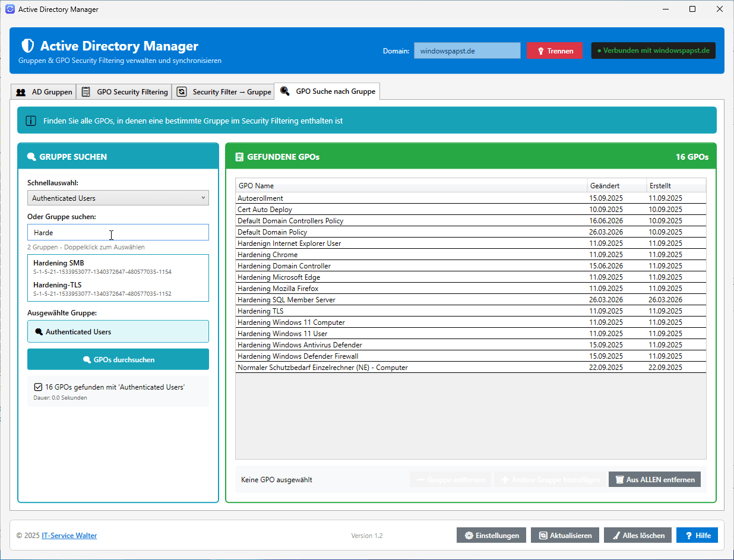Sort the list by the Geändert column header
This screenshot has height=560, width=734.
point(616,185)
